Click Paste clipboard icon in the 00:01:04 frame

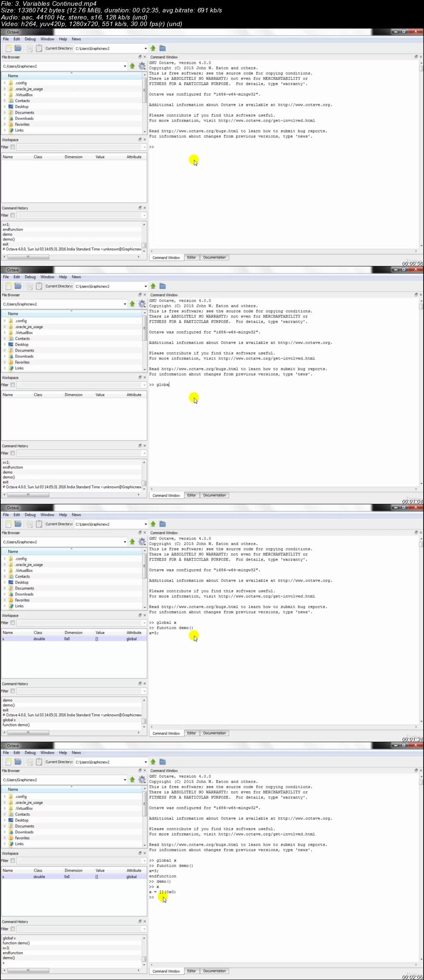[39, 286]
